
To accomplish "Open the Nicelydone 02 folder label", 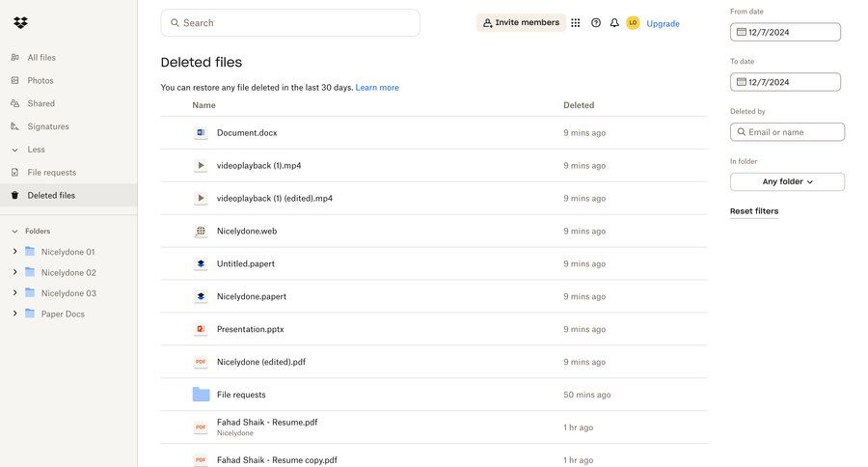I will click(x=68, y=272).
